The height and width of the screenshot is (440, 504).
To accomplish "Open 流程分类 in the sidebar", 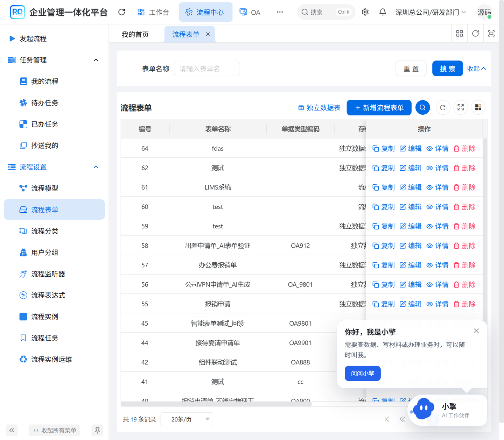I will pyautogui.click(x=54, y=231).
